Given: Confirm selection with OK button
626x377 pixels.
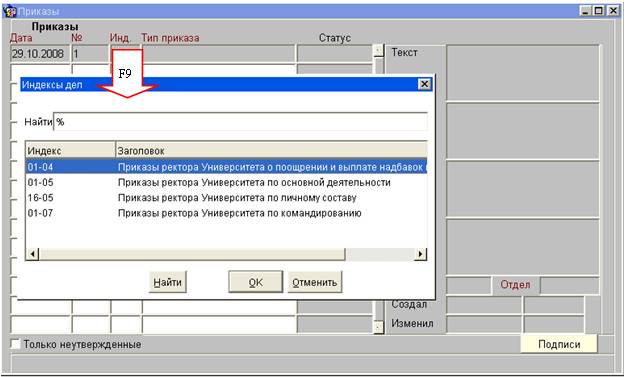Looking at the screenshot, I should click(256, 282).
